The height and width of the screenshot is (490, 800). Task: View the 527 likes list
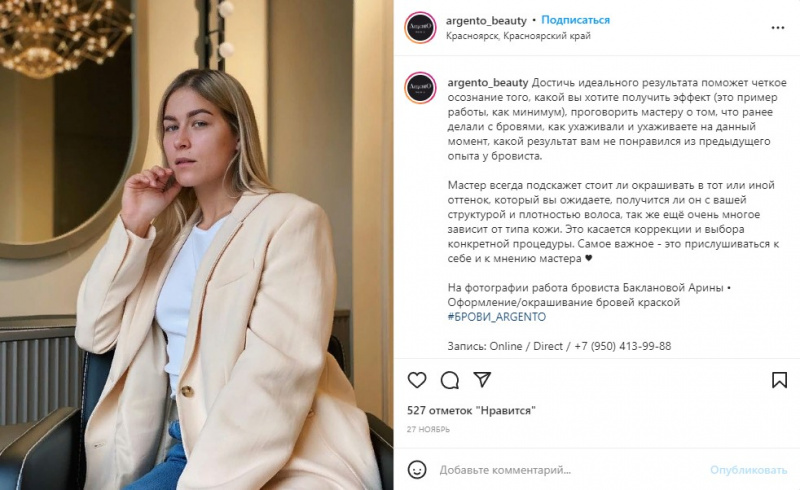point(471,410)
